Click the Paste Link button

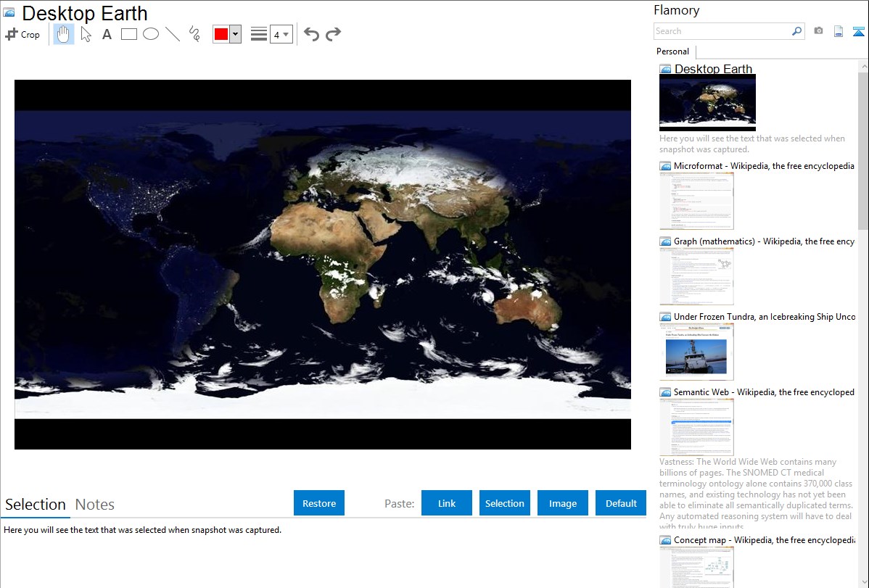(x=447, y=503)
